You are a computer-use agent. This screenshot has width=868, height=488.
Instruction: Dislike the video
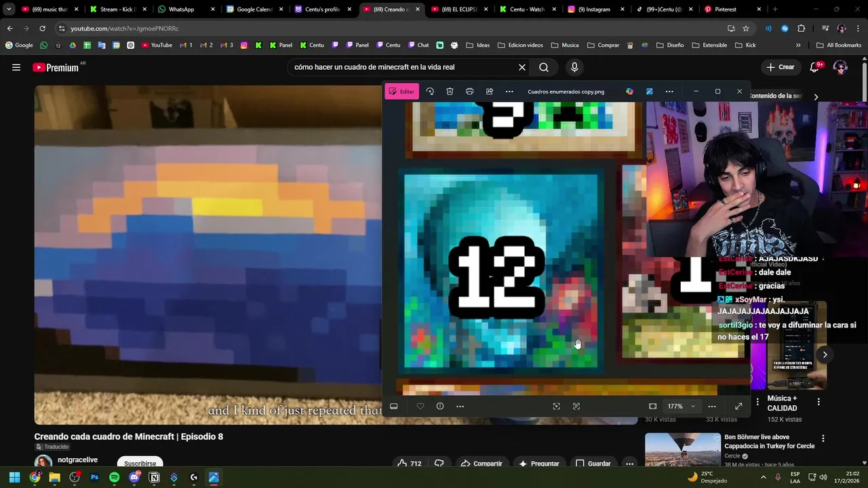(439, 464)
